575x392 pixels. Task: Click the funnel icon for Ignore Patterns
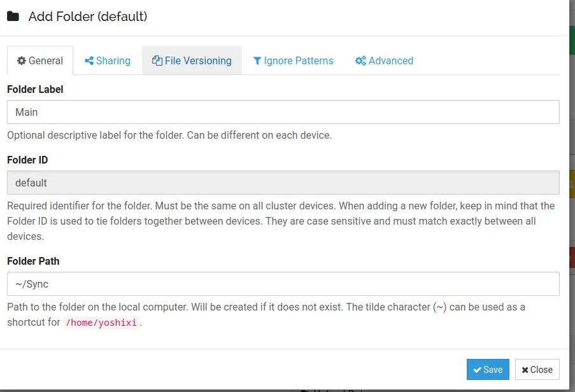[x=257, y=61]
